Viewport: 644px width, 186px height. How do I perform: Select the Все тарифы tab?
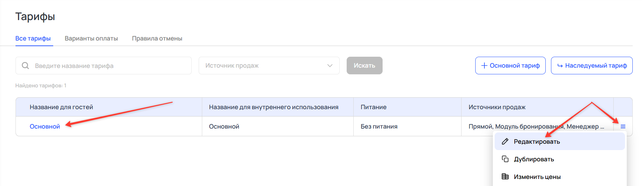pos(33,38)
